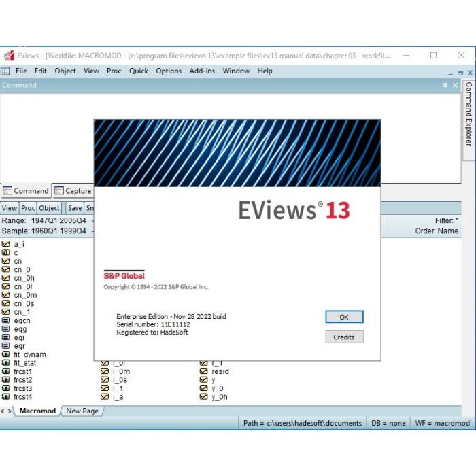
Task: Select the series icon for cn_1
Action: (5, 311)
